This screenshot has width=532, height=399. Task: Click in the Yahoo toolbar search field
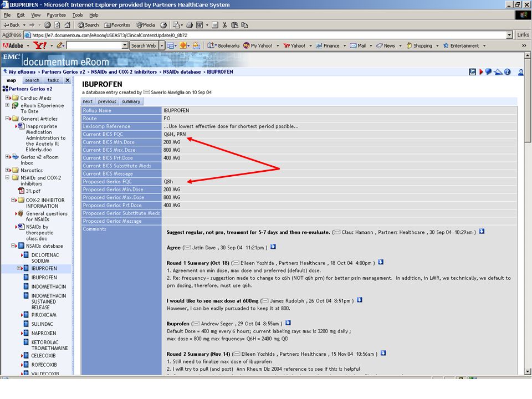point(94,45)
